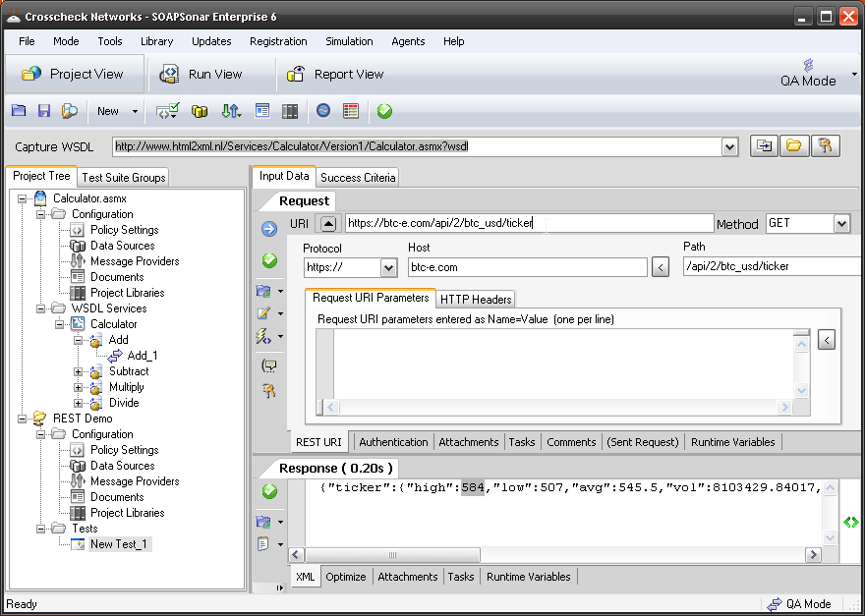Screen dimensions: 865x616
Task: Open the Agents menu
Action: pos(408,41)
